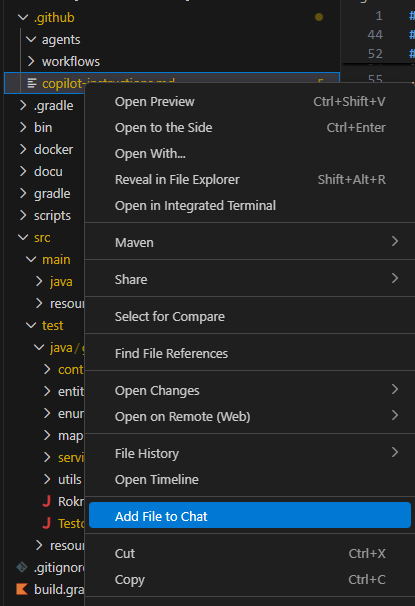415x606 pixels.
Task: Collapse the agents folder chevron
Action: [x=31, y=39]
